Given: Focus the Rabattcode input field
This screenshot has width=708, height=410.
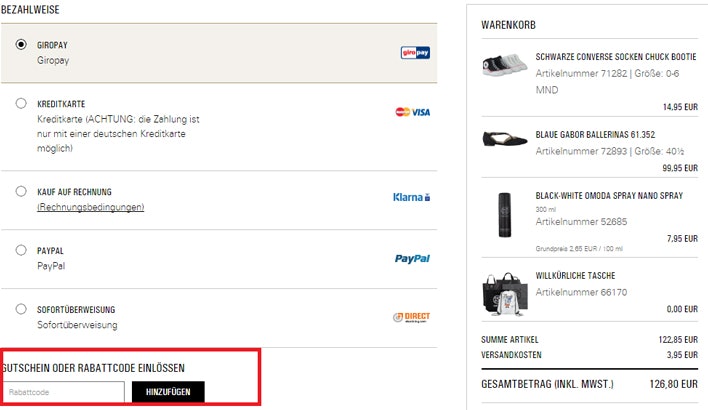Looking at the screenshot, I should coord(63,392).
